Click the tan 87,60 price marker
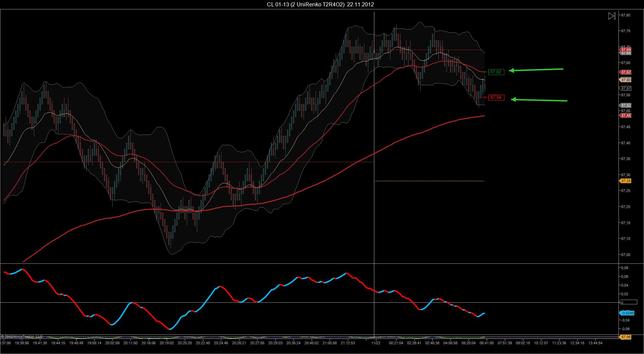 (626, 80)
